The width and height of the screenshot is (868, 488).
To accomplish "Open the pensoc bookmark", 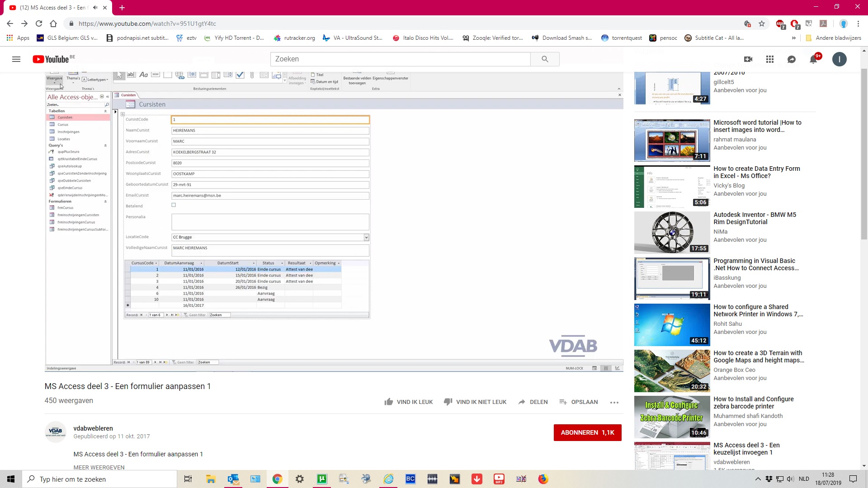I will [x=663, y=38].
